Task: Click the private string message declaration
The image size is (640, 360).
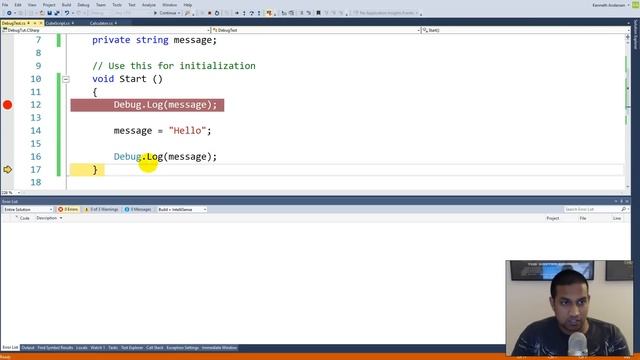Action: [154, 40]
